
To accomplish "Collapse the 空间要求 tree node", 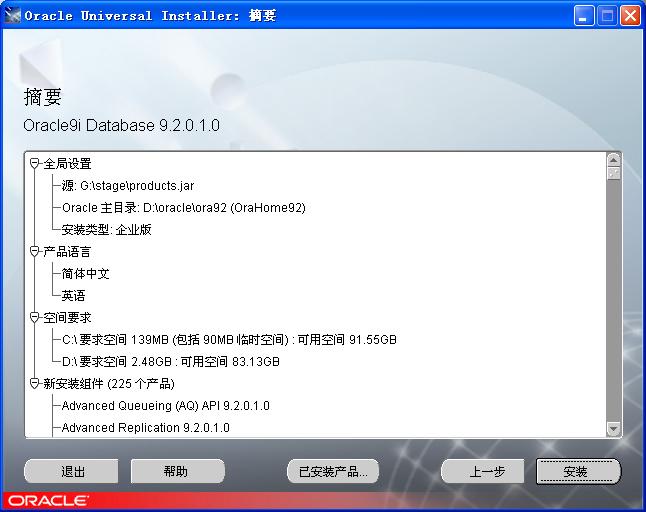I will [35, 318].
